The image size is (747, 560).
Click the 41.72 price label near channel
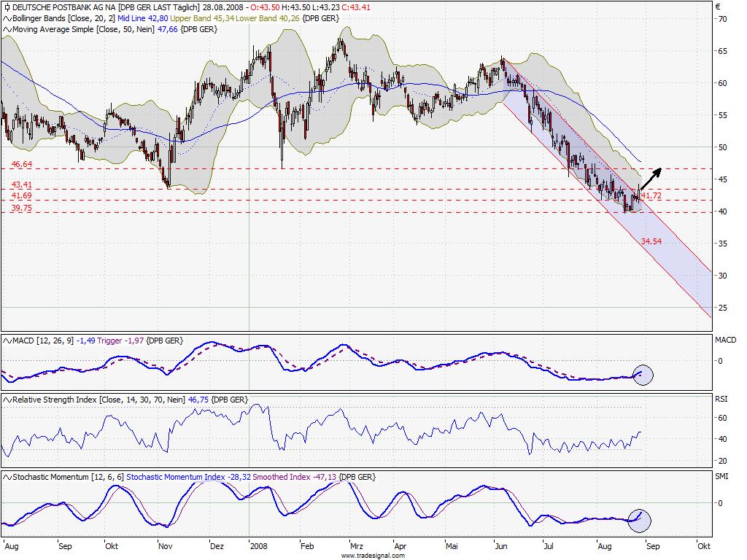pyautogui.click(x=651, y=195)
